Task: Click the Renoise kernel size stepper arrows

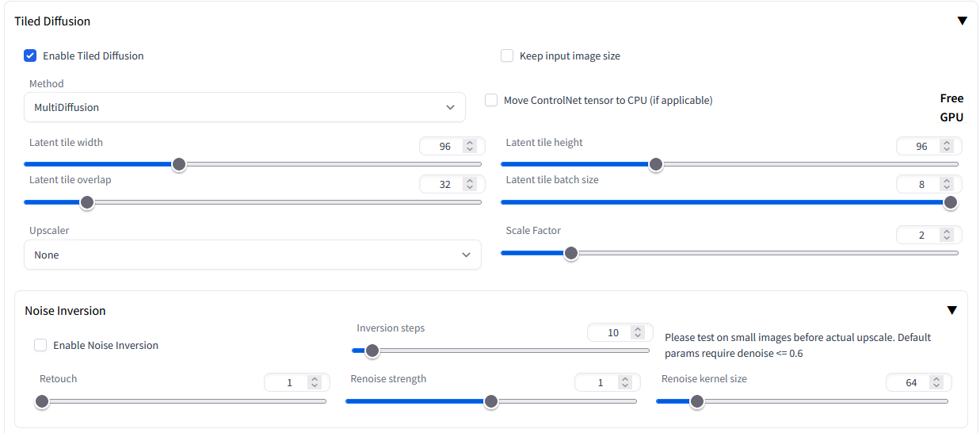Action: (x=936, y=382)
